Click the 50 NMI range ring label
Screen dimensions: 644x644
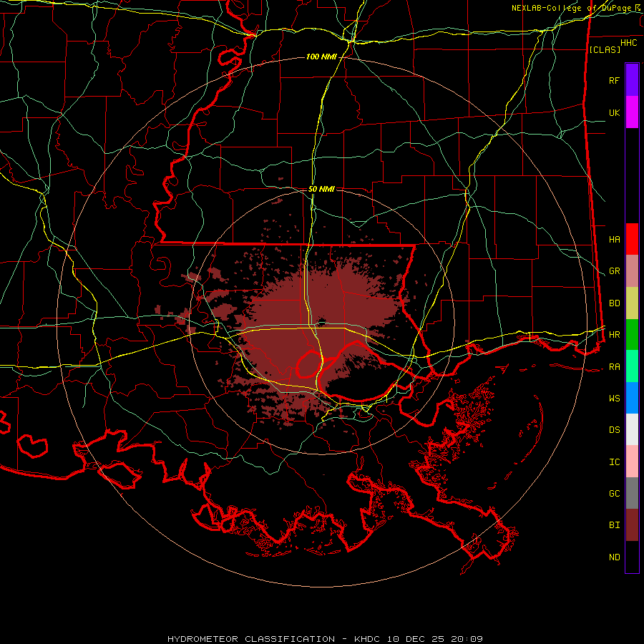[x=321, y=189]
